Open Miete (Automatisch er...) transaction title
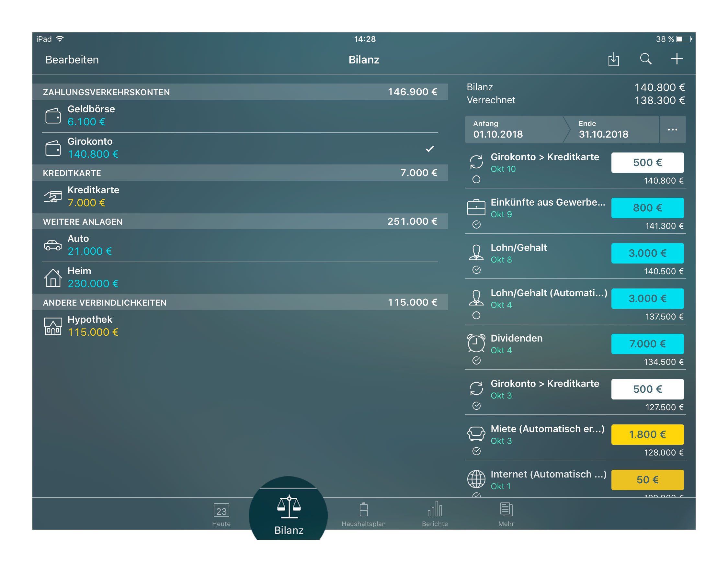 click(547, 429)
